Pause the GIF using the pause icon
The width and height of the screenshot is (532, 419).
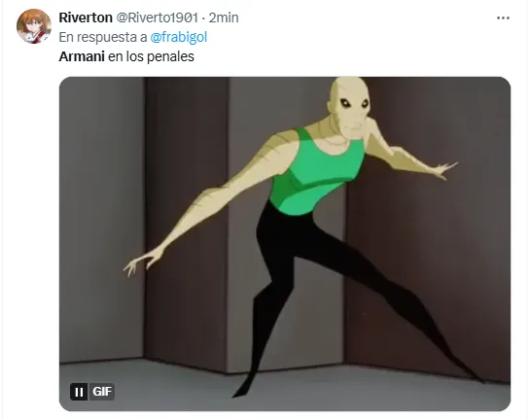(x=79, y=392)
